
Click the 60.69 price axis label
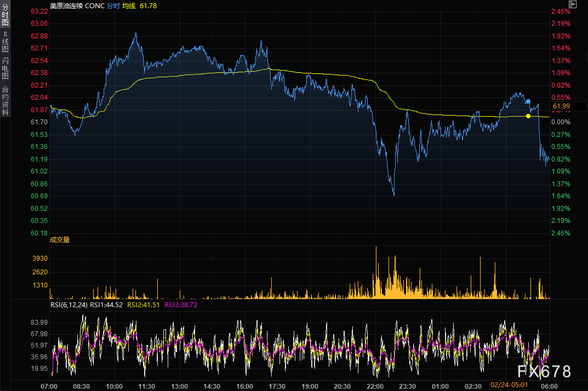pyautogui.click(x=39, y=196)
